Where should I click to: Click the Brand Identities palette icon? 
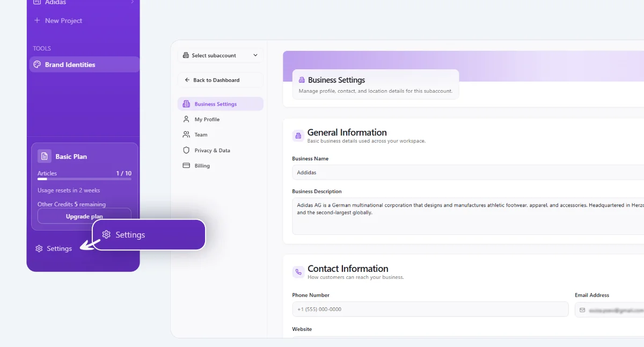(37, 64)
